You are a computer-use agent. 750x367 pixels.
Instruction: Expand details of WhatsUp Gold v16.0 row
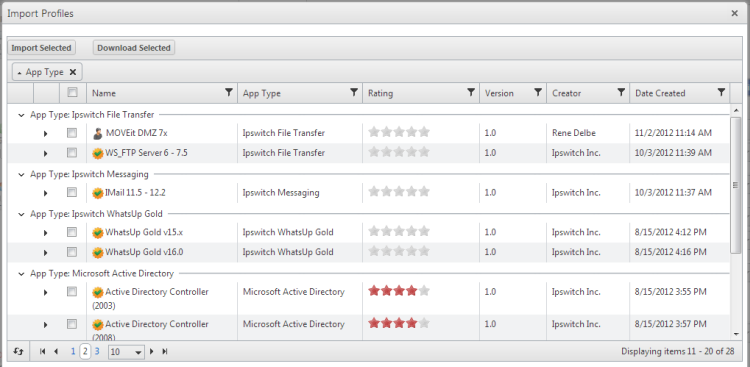(45, 253)
